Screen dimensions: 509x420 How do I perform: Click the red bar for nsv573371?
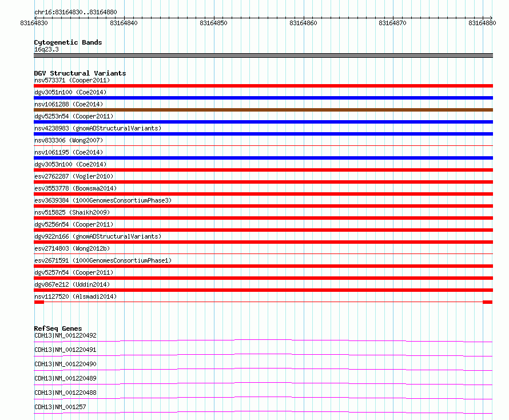click(x=263, y=86)
